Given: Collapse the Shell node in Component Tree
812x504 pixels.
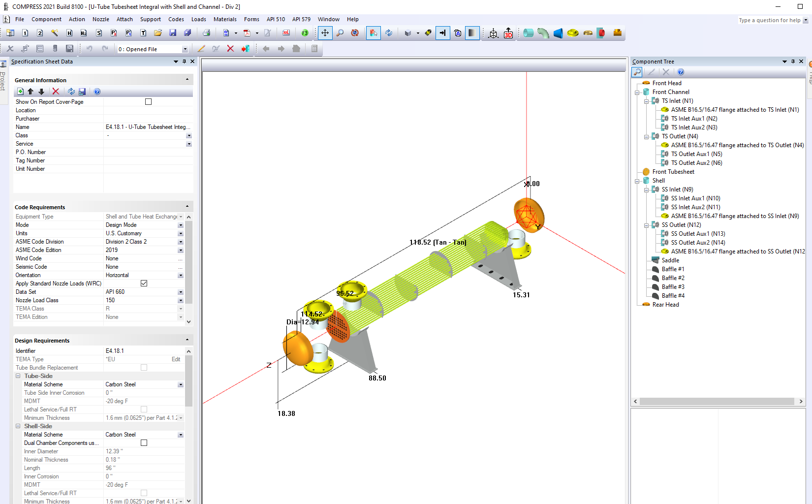Looking at the screenshot, I should point(637,181).
